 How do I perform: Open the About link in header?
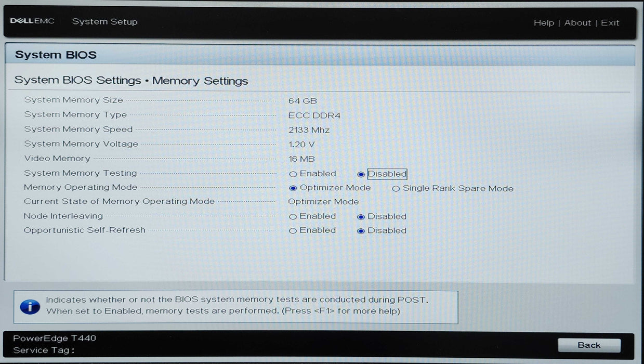577,23
